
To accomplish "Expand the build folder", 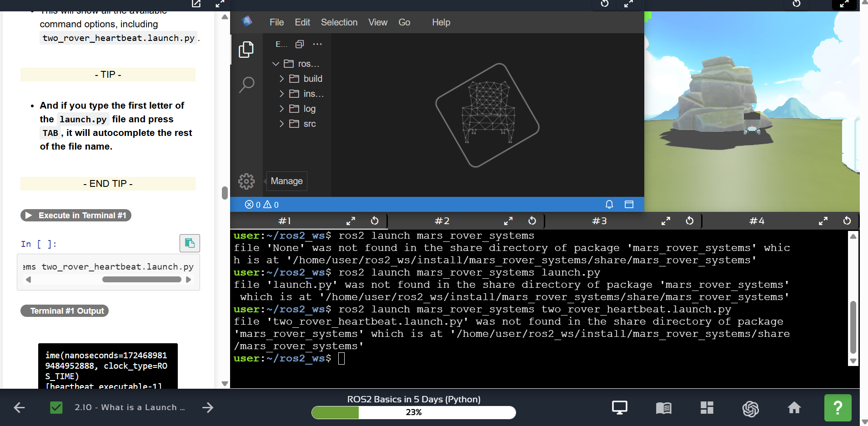I will click(x=312, y=79).
